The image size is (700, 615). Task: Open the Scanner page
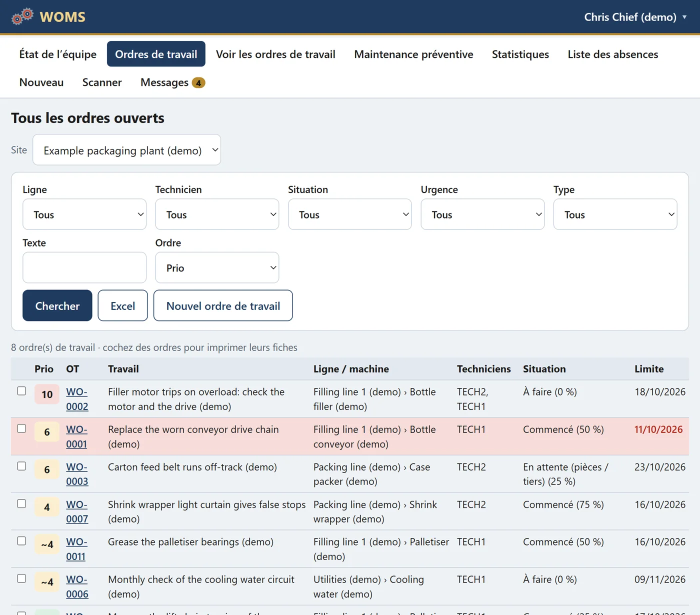[102, 82]
